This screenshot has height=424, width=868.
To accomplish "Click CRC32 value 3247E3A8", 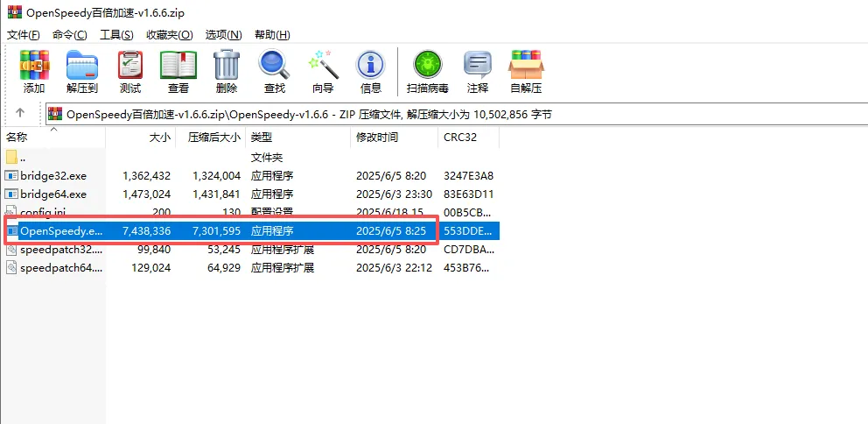I will tap(468, 176).
